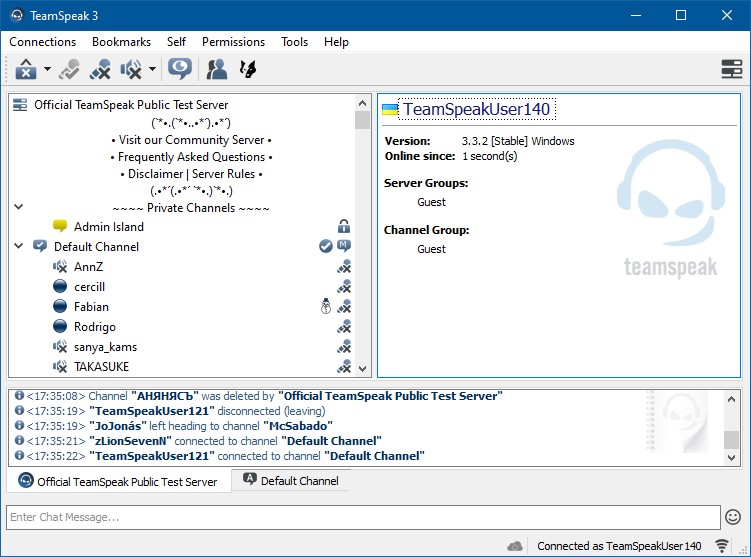Click cercill's blue status orb
Screen dimensions: 751x557
(60, 286)
